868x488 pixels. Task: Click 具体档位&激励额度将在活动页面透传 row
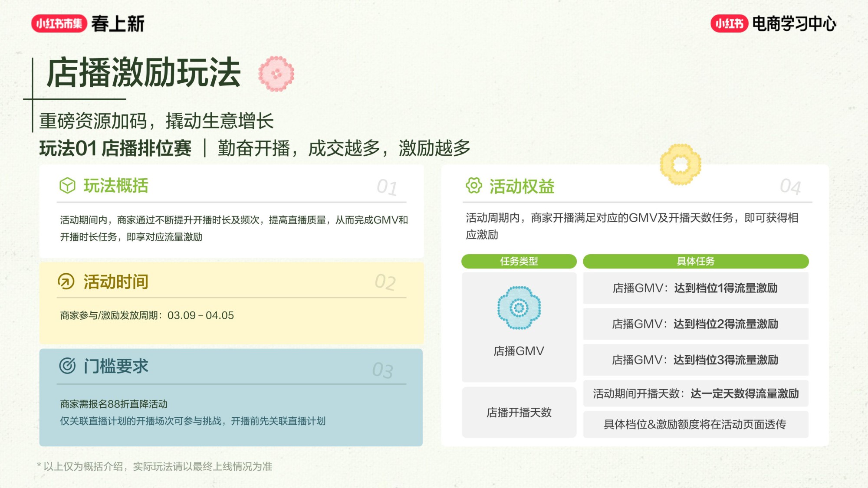pyautogui.click(x=696, y=424)
